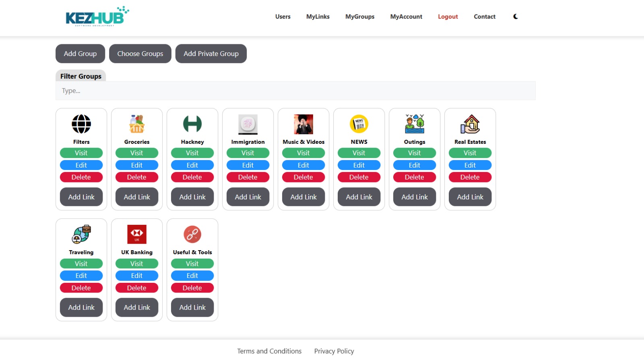Visit the Traveling group

coord(81,263)
